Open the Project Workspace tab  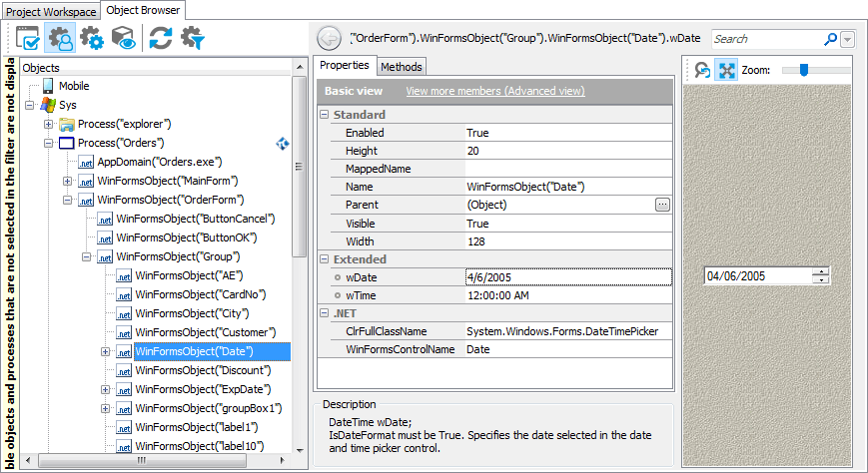(x=51, y=11)
